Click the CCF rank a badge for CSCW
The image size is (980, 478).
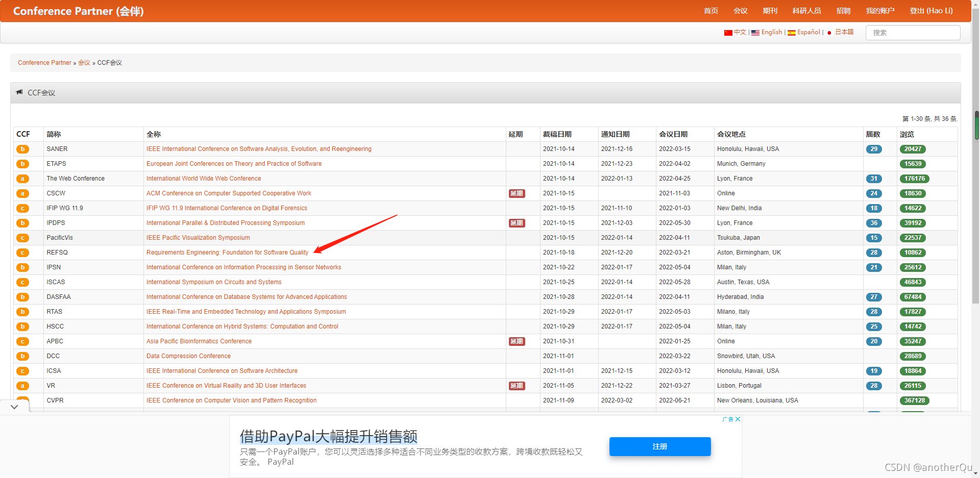22,193
